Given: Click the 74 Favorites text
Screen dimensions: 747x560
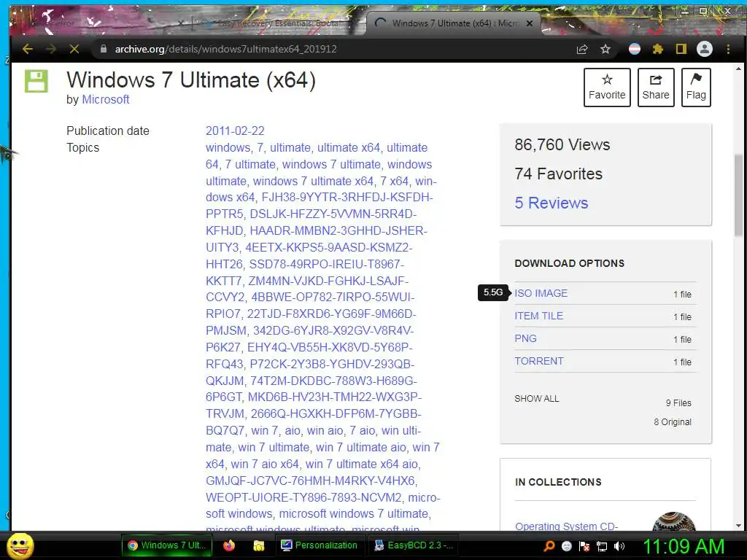Looking at the screenshot, I should pos(558,174).
